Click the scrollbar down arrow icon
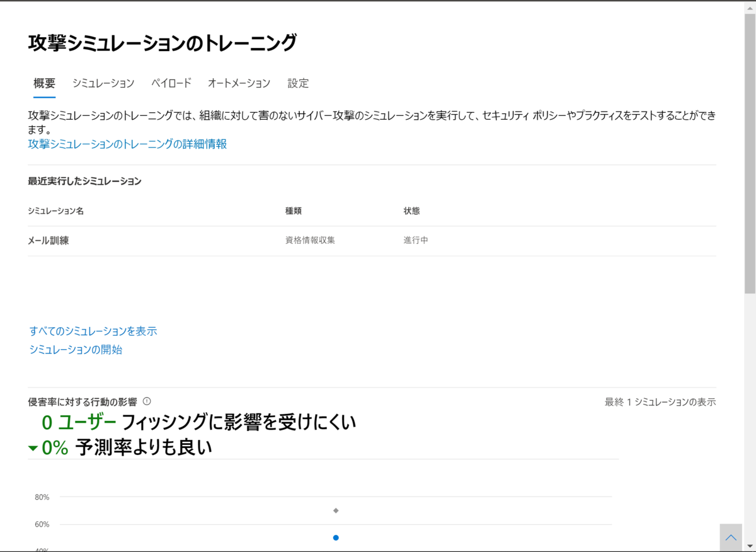 [751, 547]
